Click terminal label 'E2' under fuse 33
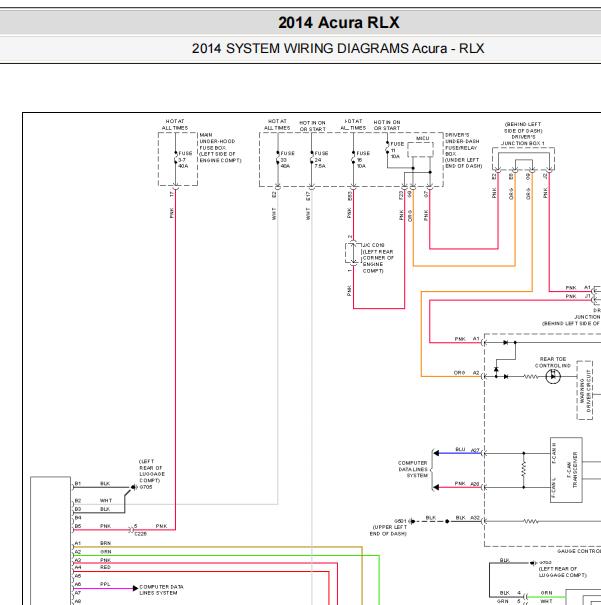The height and width of the screenshot is (605, 601). (274, 195)
